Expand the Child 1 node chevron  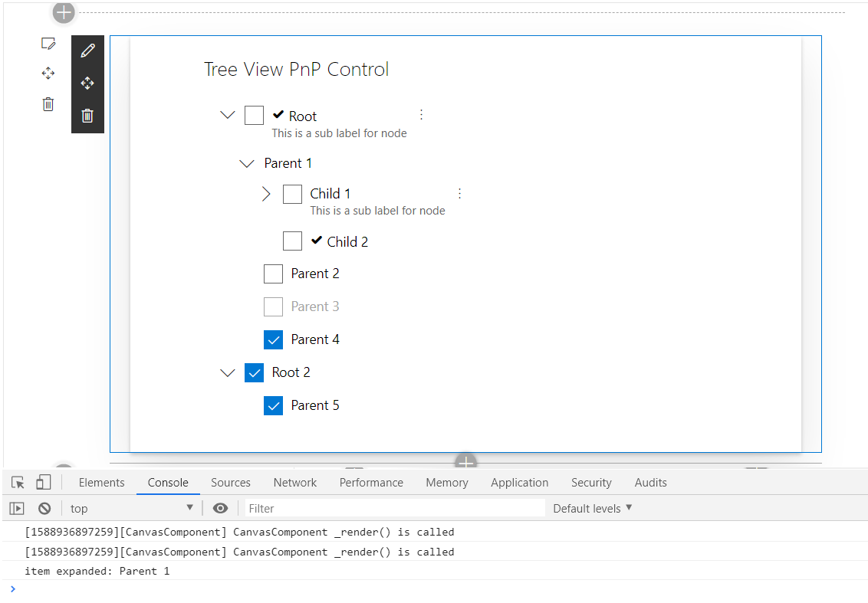266,194
